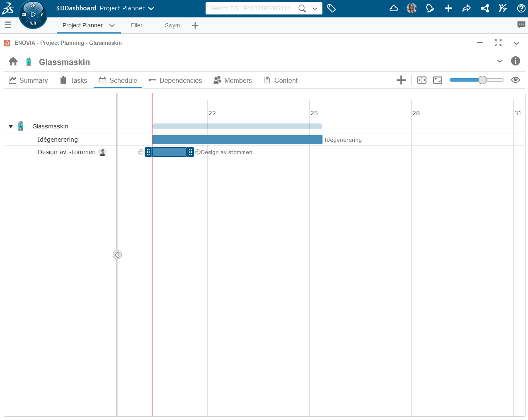Open the chat messages icon
This screenshot has width=528, height=420.
pos(521,25)
